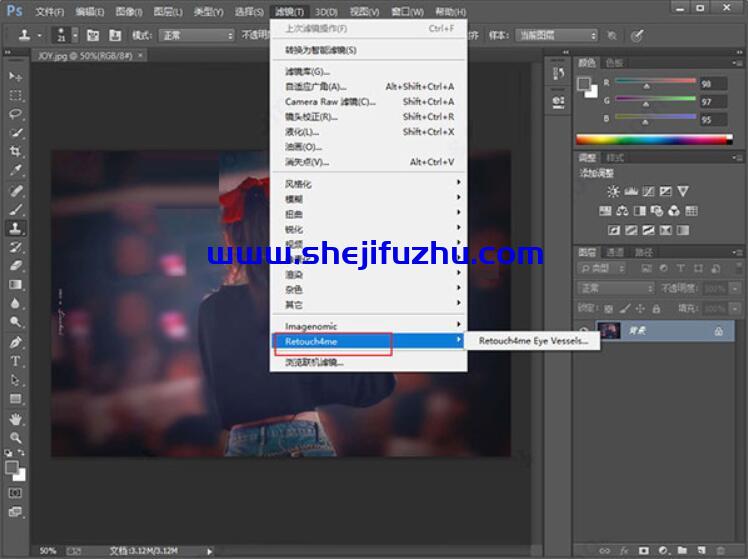
Task: Swap foreground and background colors
Action: point(21,453)
